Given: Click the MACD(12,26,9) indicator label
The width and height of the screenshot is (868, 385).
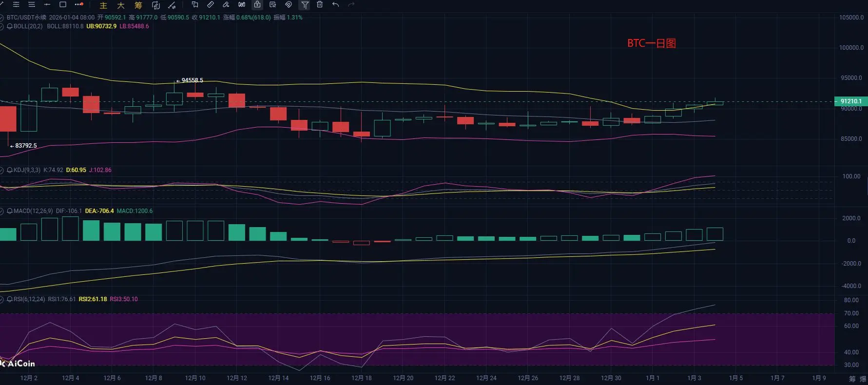Looking at the screenshot, I should pyautogui.click(x=33, y=211).
